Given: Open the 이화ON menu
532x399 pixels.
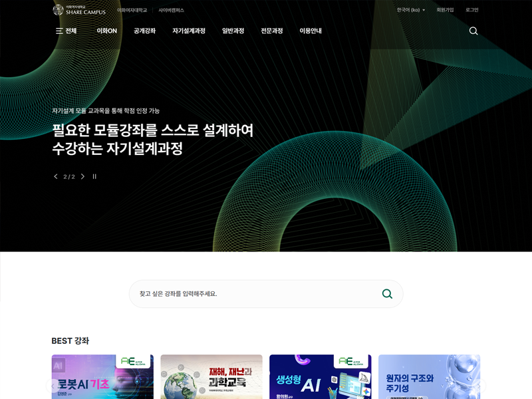Looking at the screenshot, I should [106, 31].
